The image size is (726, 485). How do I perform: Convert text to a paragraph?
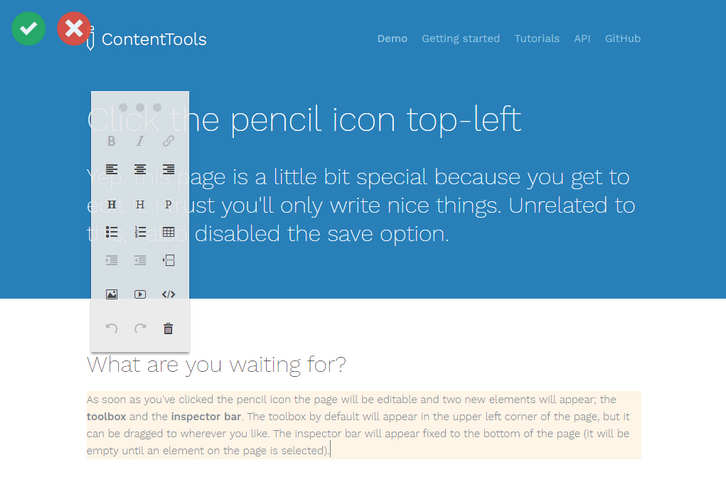click(x=168, y=204)
